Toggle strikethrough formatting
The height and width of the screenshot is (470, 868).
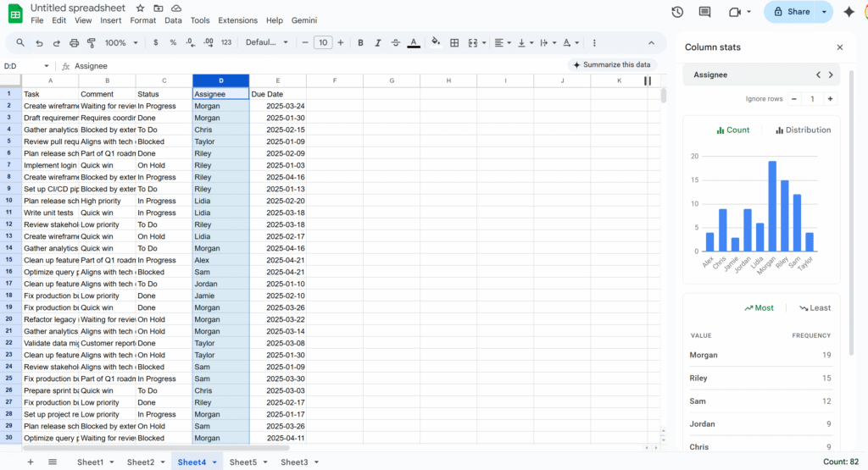pyautogui.click(x=396, y=42)
